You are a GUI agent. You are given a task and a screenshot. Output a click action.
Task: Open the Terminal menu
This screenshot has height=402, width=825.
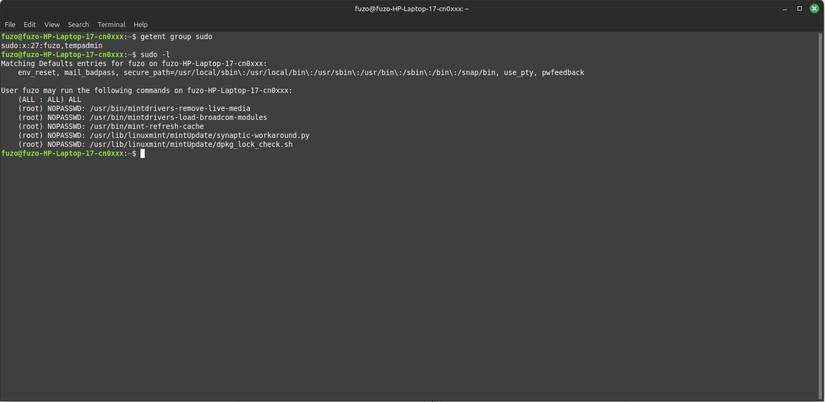[x=111, y=25]
